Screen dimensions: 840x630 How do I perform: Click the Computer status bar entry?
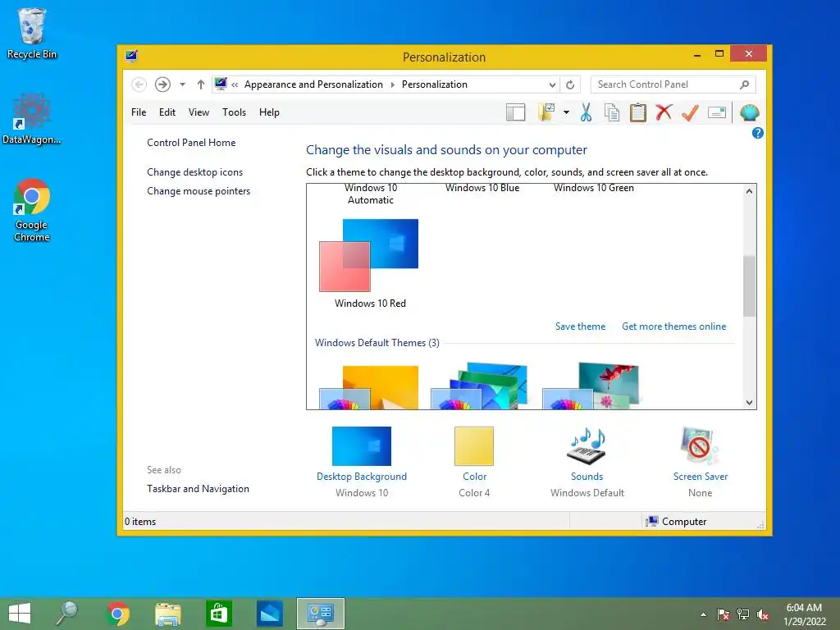pos(676,521)
